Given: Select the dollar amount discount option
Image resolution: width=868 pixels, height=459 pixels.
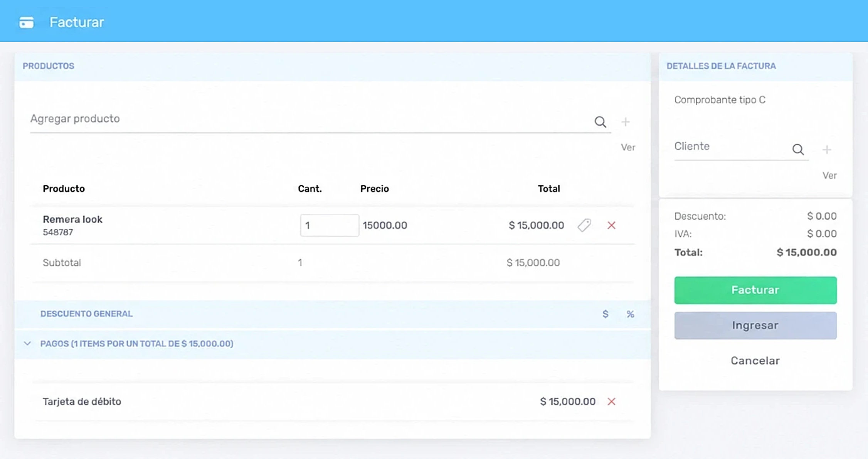Looking at the screenshot, I should tap(606, 314).
